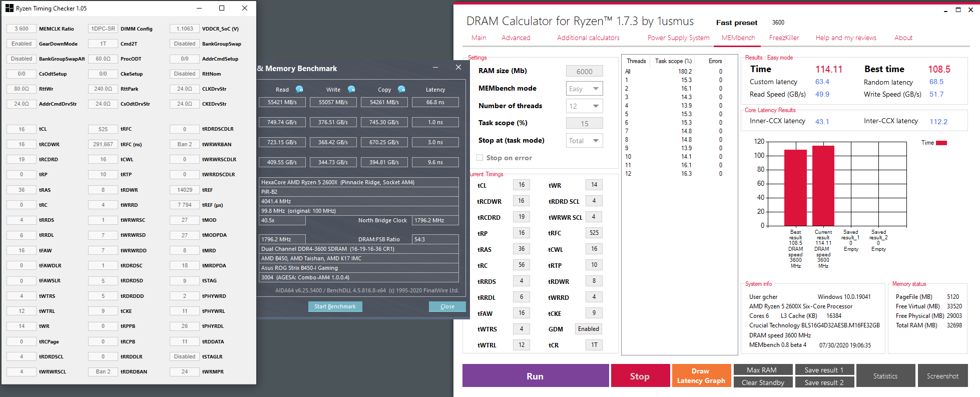Click the All threads row in table
Image resolution: width=980 pixels, height=397 pixels.
(674, 72)
